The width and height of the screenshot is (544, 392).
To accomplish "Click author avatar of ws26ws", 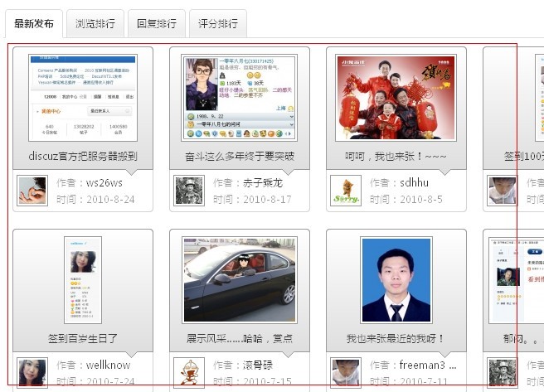I will tap(32, 191).
